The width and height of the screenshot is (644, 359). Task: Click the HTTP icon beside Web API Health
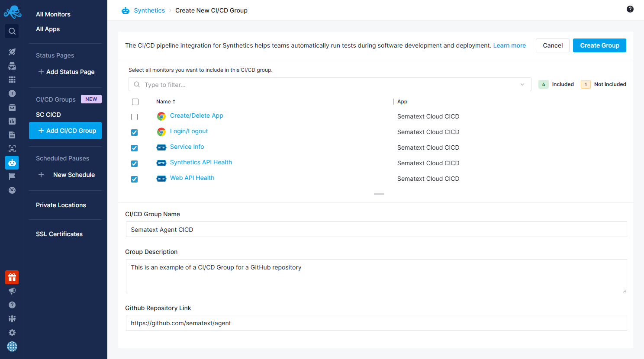click(161, 179)
